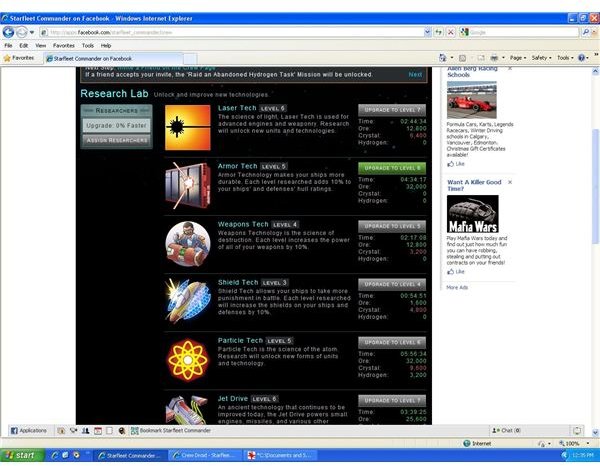The image size is (600, 466).
Task: Click the Home icon in command bar
Action: pyautogui.click(x=443, y=58)
